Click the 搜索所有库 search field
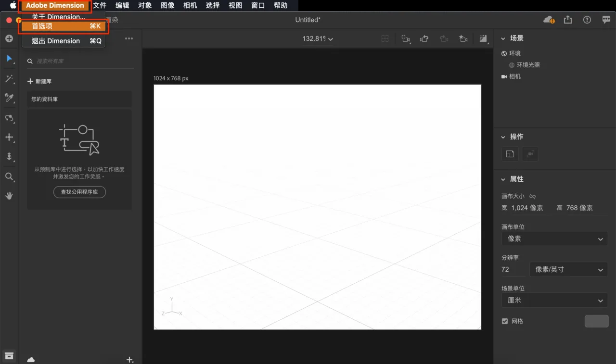Screen dimensions: 616x364 click(x=79, y=61)
